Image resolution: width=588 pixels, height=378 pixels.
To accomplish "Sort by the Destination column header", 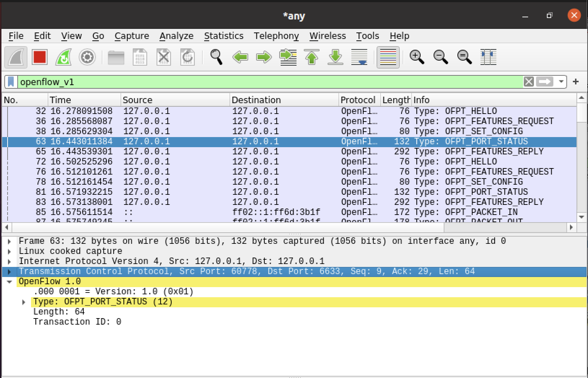I will 284,100.
